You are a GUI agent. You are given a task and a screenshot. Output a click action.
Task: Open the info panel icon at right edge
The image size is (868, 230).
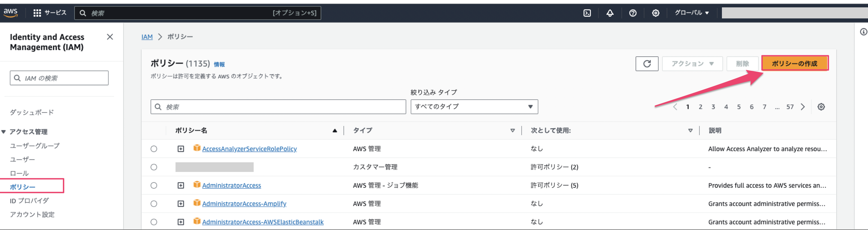863,32
